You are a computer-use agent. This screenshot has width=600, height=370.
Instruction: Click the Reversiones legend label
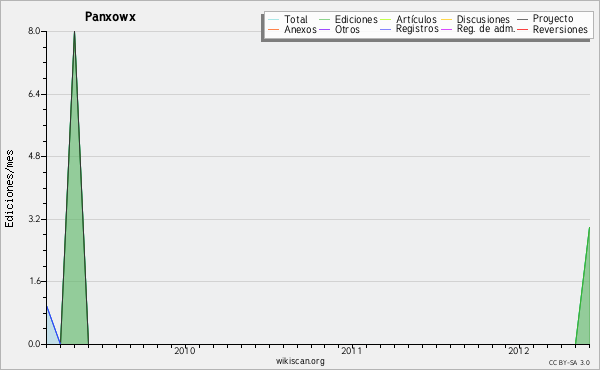pos(560,29)
